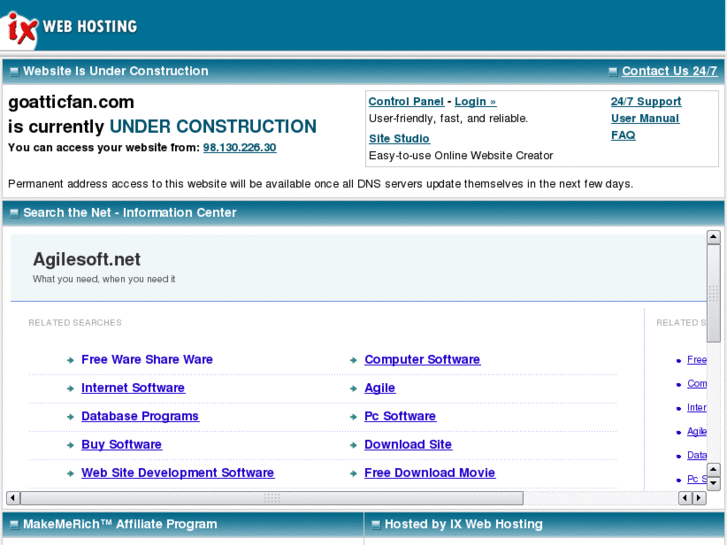Open the Site Studio link

tap(399, 139)
